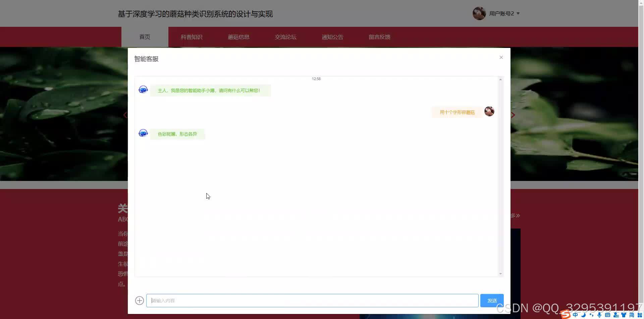Viewport: 644px width, 319px height.
Task: Click the 智能客服 dialog title
Action: [146, 59]
